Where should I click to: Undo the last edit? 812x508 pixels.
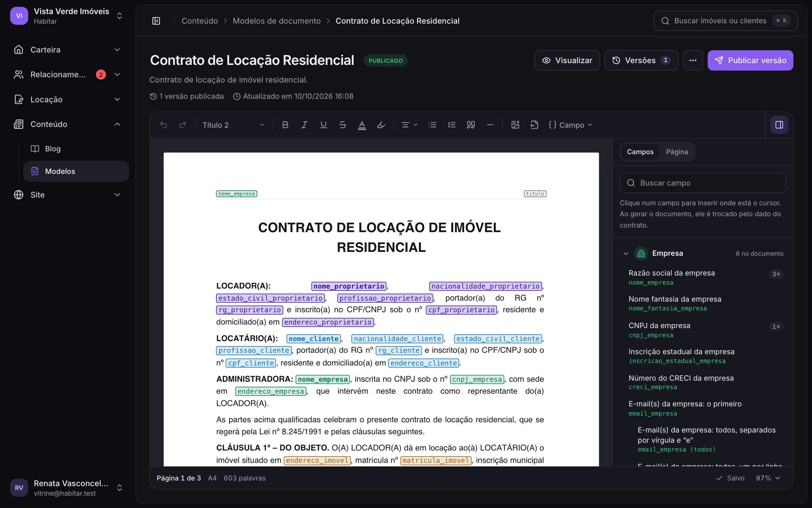pyautogui.click(x=164, y=125)
